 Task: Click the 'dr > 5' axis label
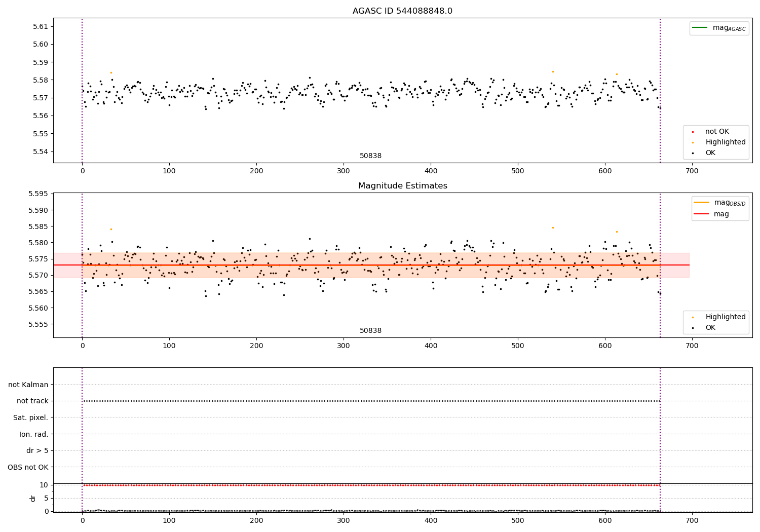click(37, 450)
